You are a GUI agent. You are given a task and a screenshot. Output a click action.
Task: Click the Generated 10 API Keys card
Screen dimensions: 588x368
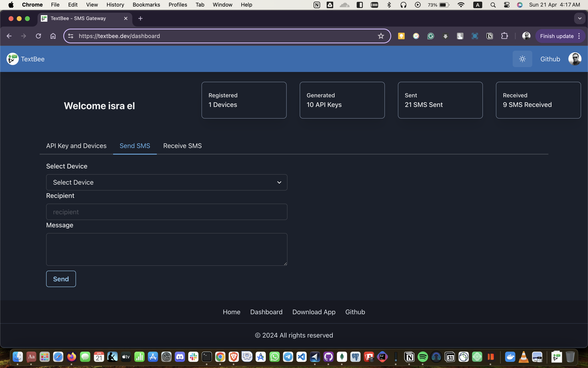coord(342,100)
